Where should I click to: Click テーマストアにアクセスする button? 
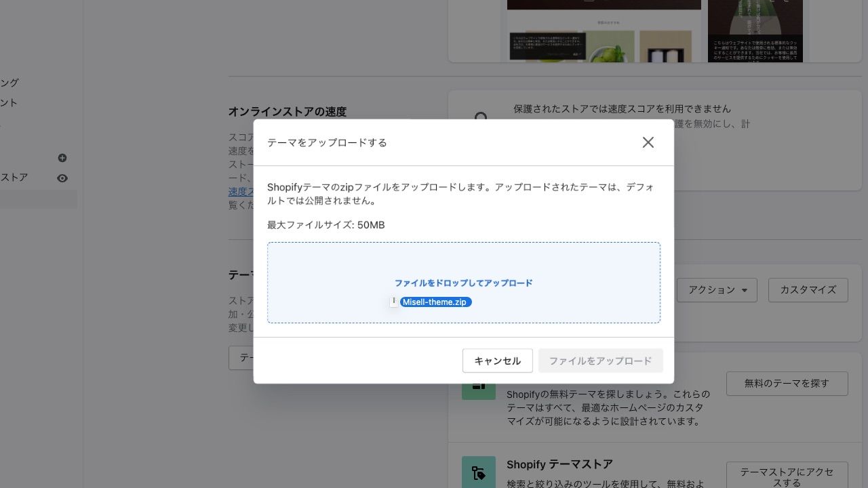[787, 476]
